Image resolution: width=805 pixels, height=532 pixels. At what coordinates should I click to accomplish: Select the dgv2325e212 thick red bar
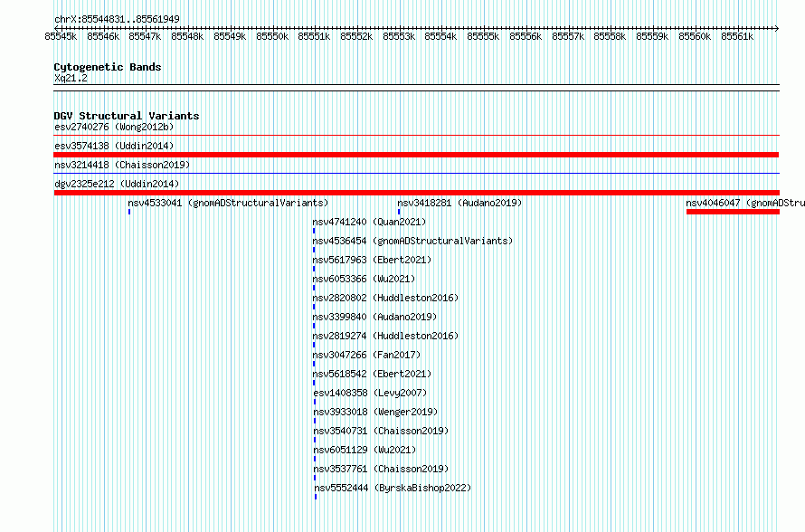pyautogui.click(x=416, y=193)
